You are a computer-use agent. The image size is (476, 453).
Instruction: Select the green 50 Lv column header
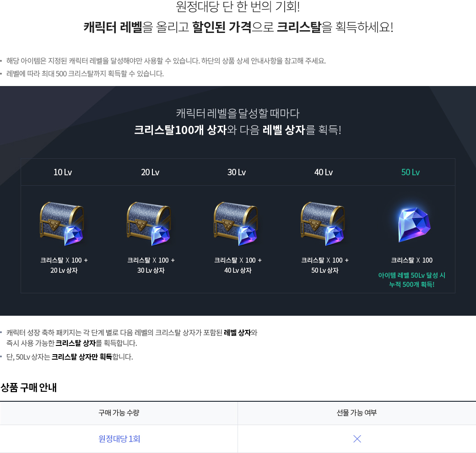411,173
